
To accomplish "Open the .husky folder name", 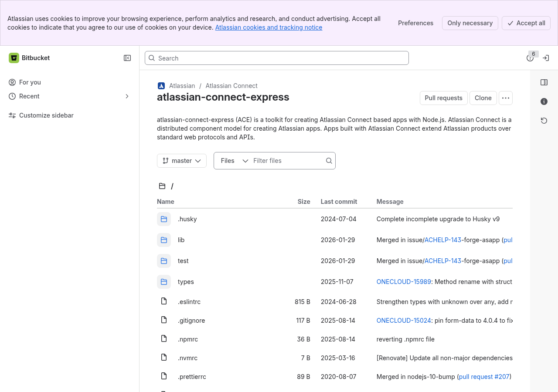I will [187, 219].
